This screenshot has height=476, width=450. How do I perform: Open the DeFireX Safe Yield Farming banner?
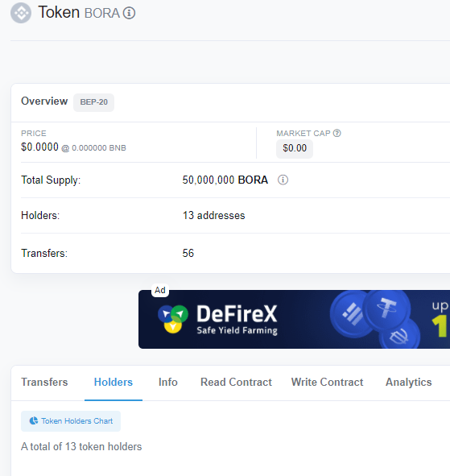[x=294, y=319]
